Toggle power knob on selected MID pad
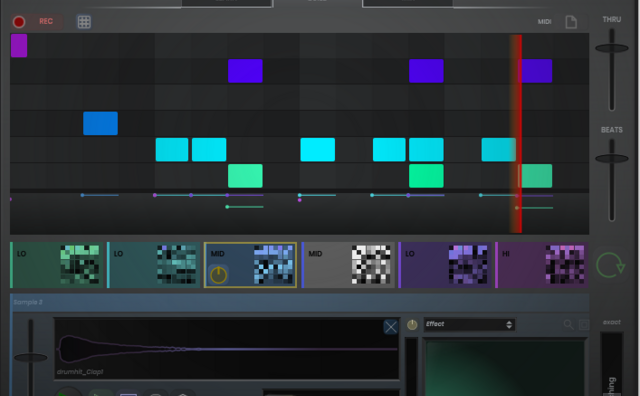Image resolution: width=640 pixels, height=396 pixels. [218, 275]
